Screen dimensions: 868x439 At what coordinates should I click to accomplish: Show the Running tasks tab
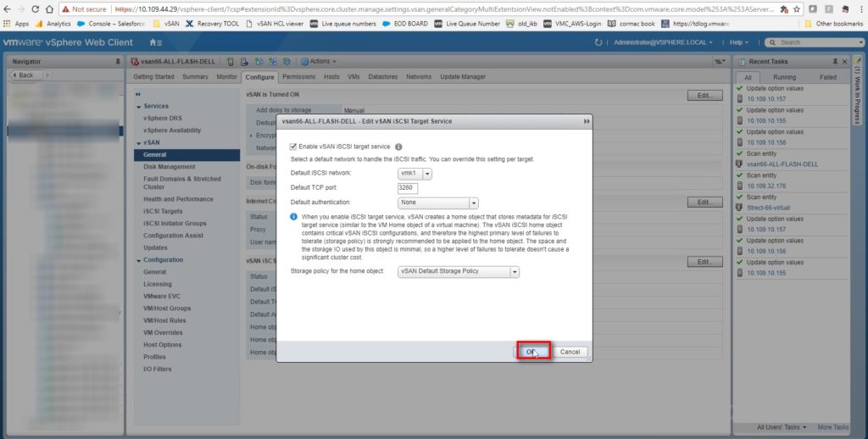[x=784, y=76]
